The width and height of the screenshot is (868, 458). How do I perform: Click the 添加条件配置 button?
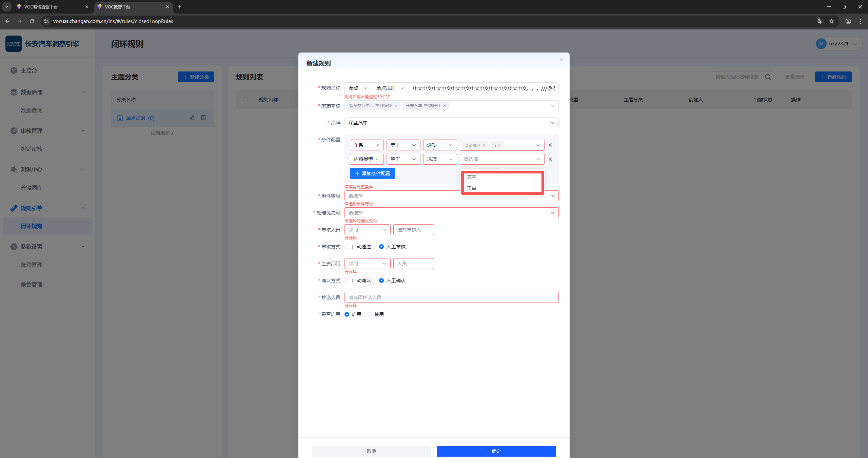(x=372, y=173)
